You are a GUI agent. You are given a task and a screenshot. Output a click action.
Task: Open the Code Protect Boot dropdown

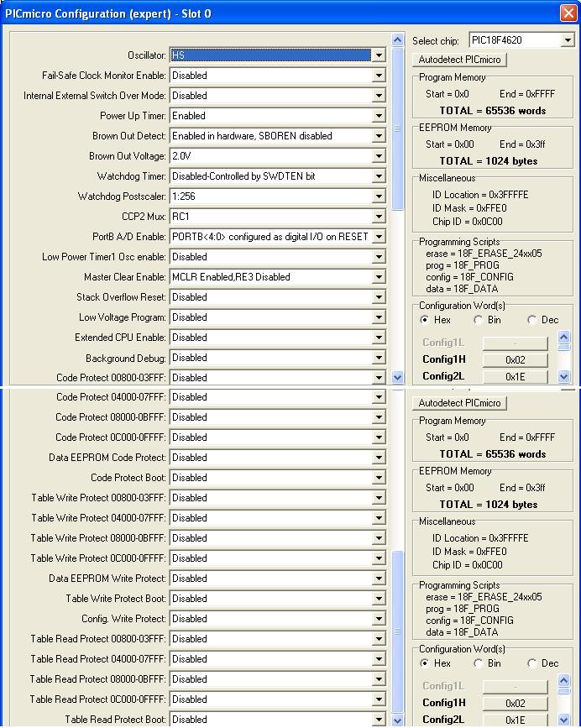click(278, 477)
